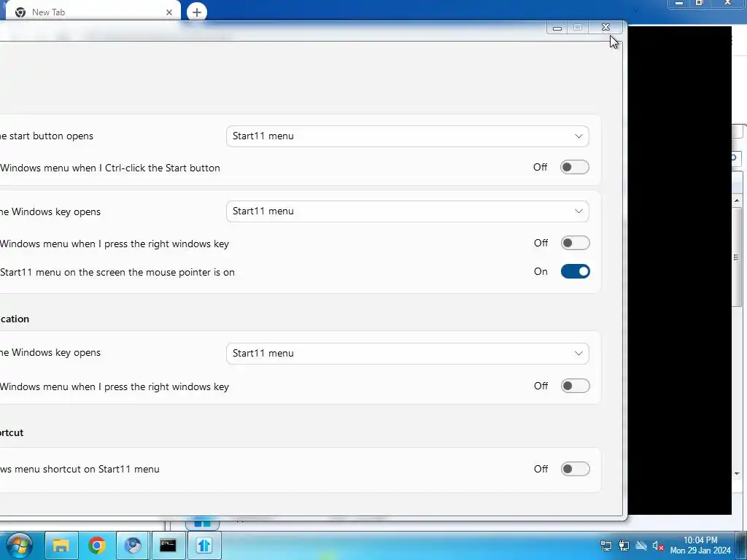Open the clock showing 10:04 PM

[700, 545]
